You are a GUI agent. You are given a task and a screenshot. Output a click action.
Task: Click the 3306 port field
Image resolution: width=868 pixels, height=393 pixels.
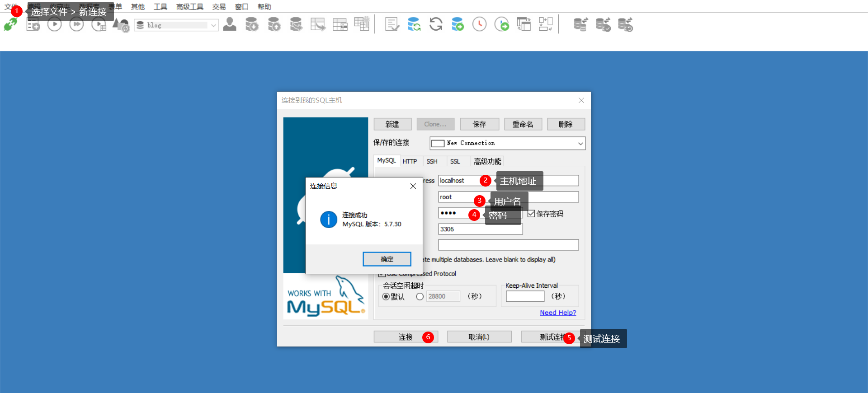click(x=480, y=229)
